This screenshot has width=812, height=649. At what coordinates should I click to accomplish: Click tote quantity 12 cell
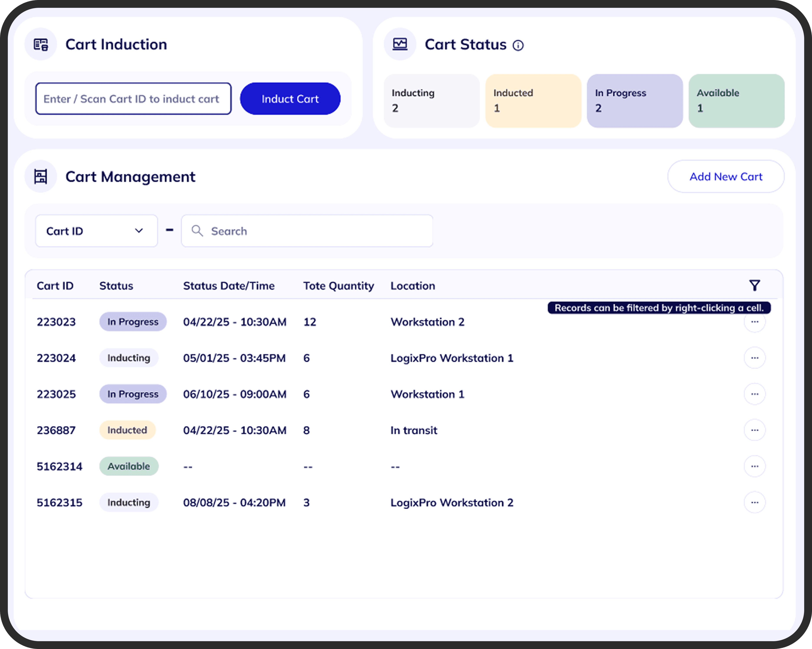coord(310,322)
